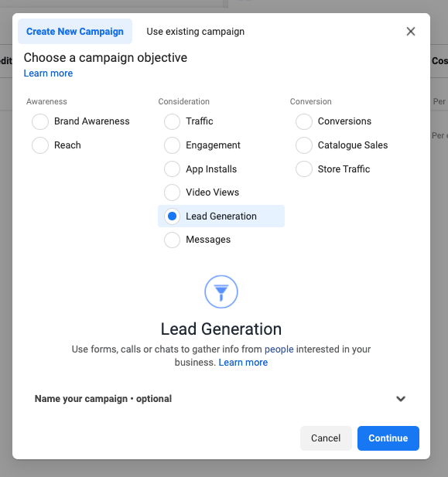Expand Name your campaign chevron
The width and height of the screenshot is (448, 477).
(x=401, y=398)
